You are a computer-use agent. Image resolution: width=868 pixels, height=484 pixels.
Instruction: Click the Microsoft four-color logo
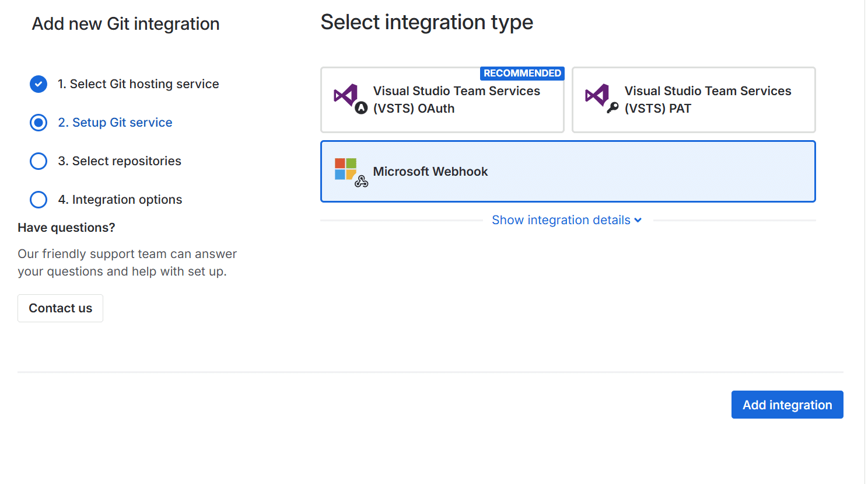345,169
